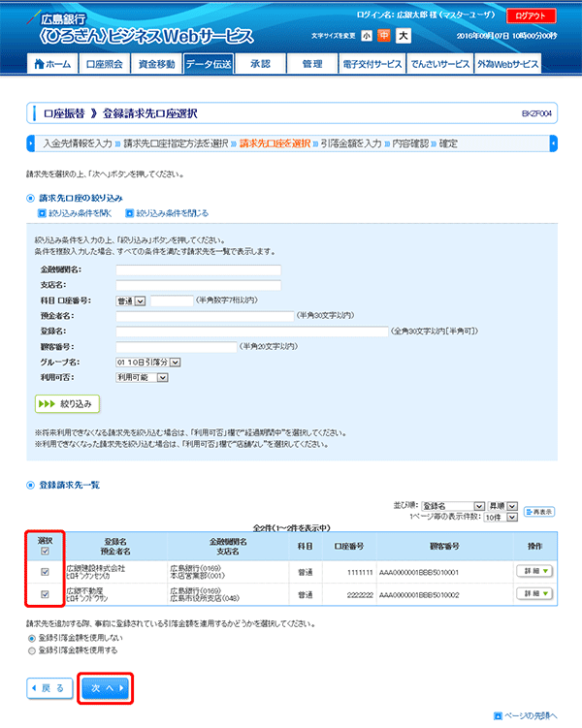The image size is (582, 728).
Task: Open the 管理 tab
Action: 312,64
